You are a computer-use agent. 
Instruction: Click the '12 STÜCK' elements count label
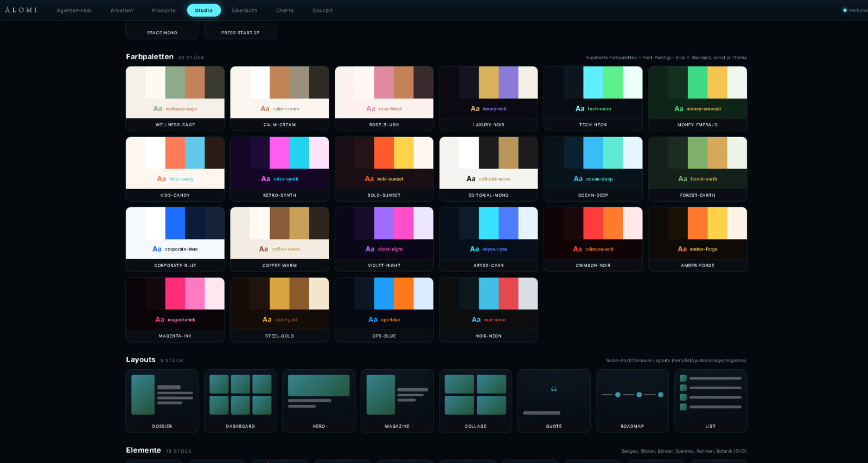(x=179, y=451)
